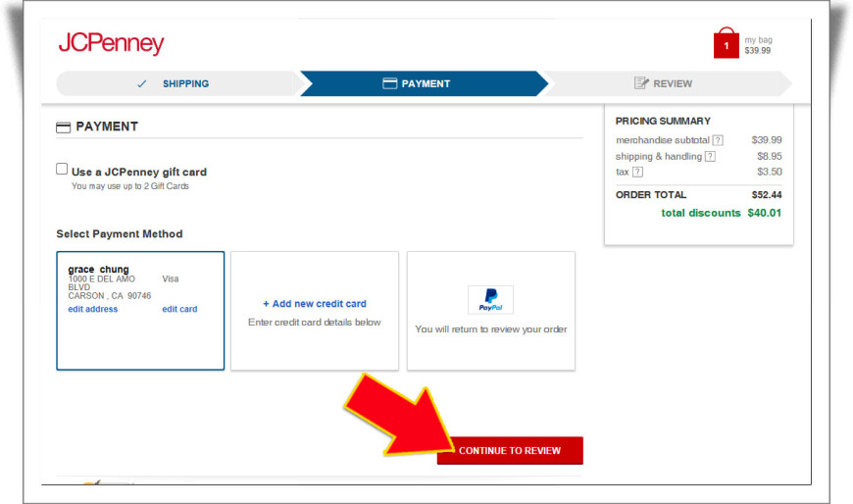Click the tax help question mark
The image size is (853, 504).
point(637,172)
